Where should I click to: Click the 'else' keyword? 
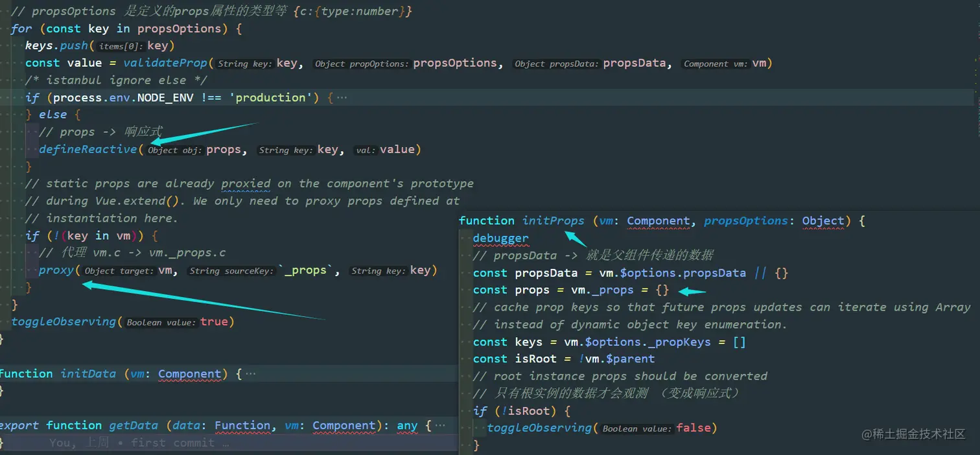53,115
